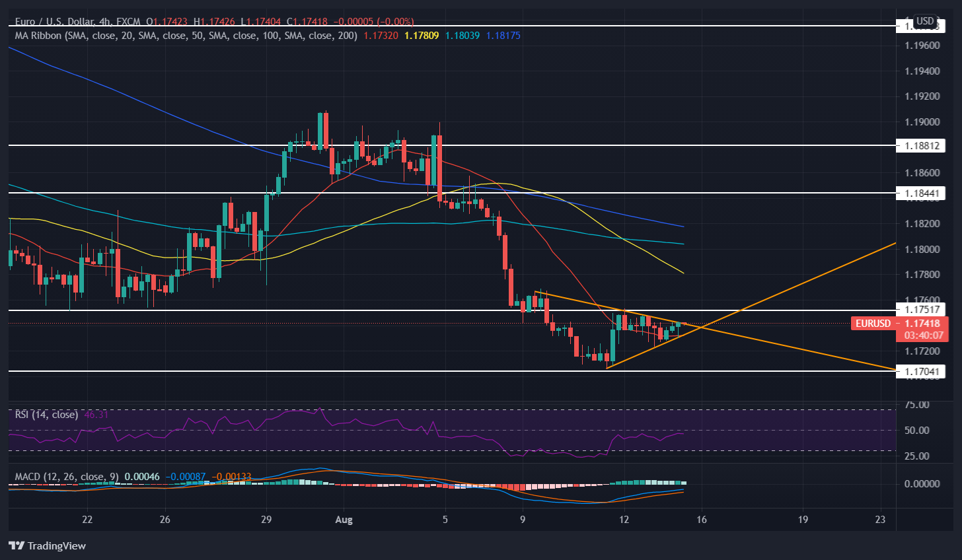This screenshot has width=962, height=560.
Task: Select the MACD (12, 26, close, 9) label
Action: pos(67,476)
